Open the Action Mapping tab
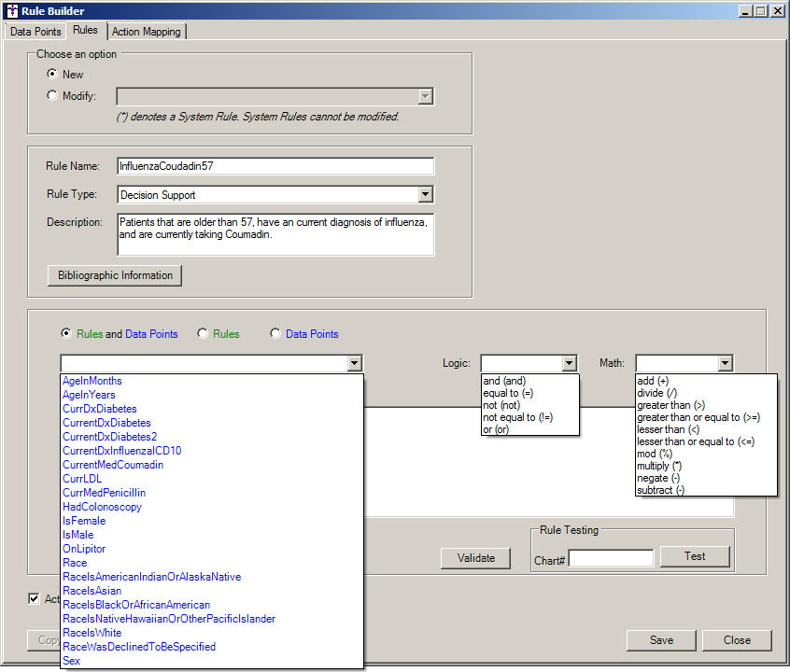 pos(147,32)
